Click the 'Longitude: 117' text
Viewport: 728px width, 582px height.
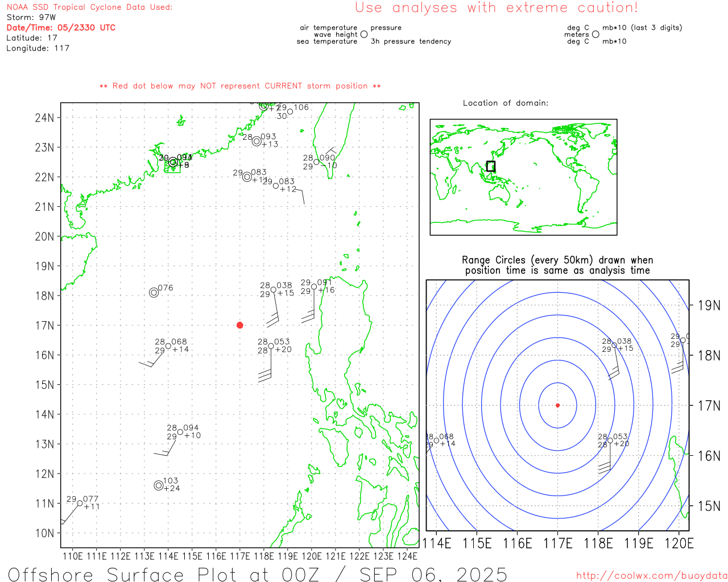coord(38,48)
